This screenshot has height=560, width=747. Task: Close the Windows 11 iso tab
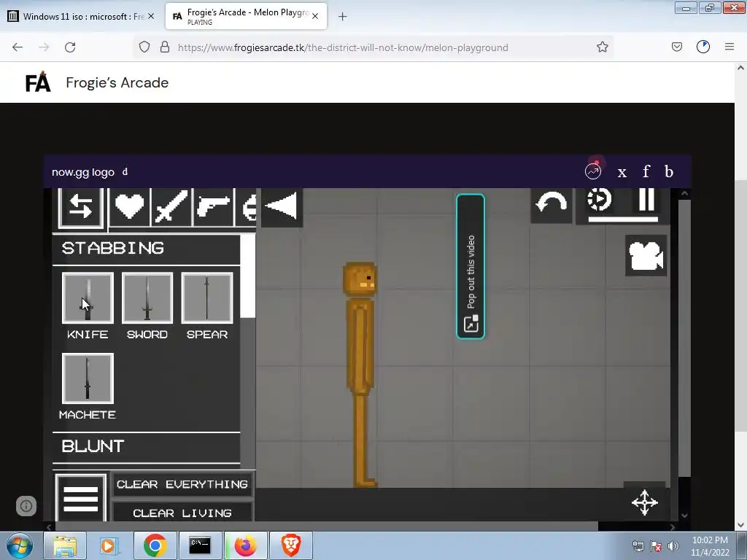(x=151, y=17)
